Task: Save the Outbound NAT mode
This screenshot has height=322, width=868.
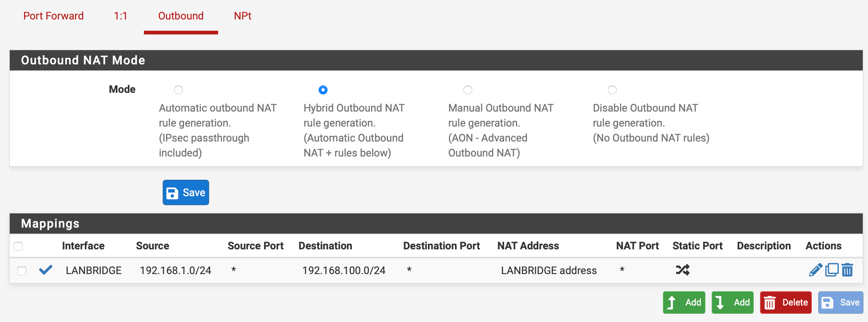Action: (186, 192)
